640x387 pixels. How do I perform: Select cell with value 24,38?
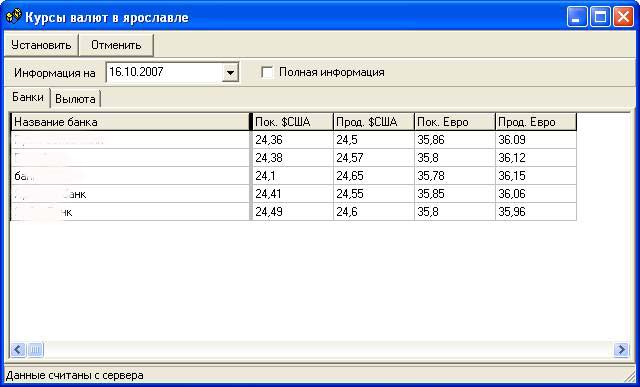pos(293,158)
